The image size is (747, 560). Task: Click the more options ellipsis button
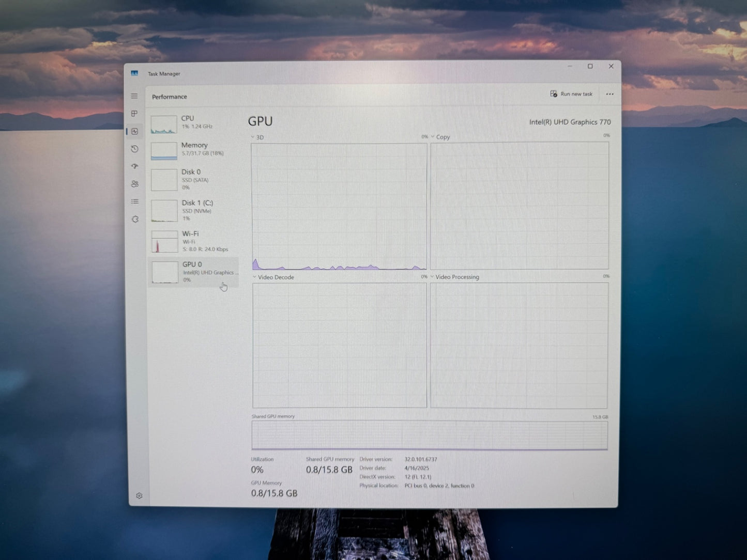click(x=609, y=94)
